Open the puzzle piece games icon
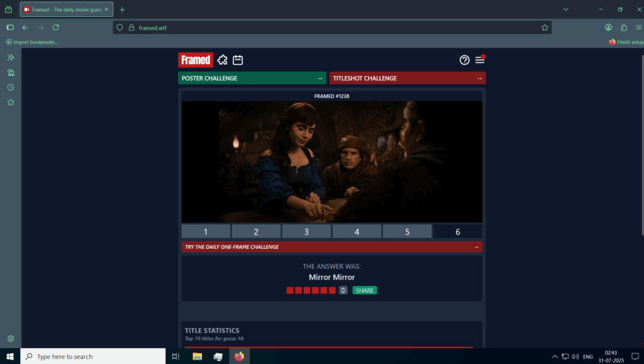The width and height of the screenshot is (644, 364). [223, 60]
